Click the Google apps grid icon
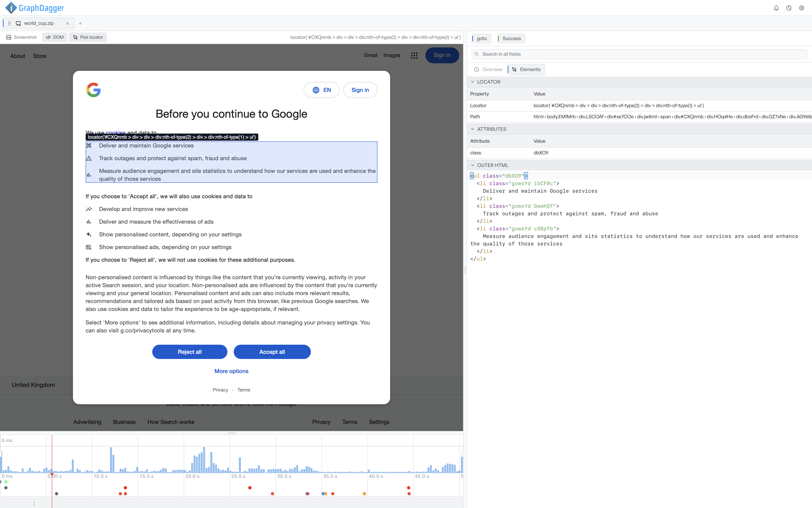Image resolution: width=812 pixels, height=508 pixels. pyautogui.click(x=414, y=55)
